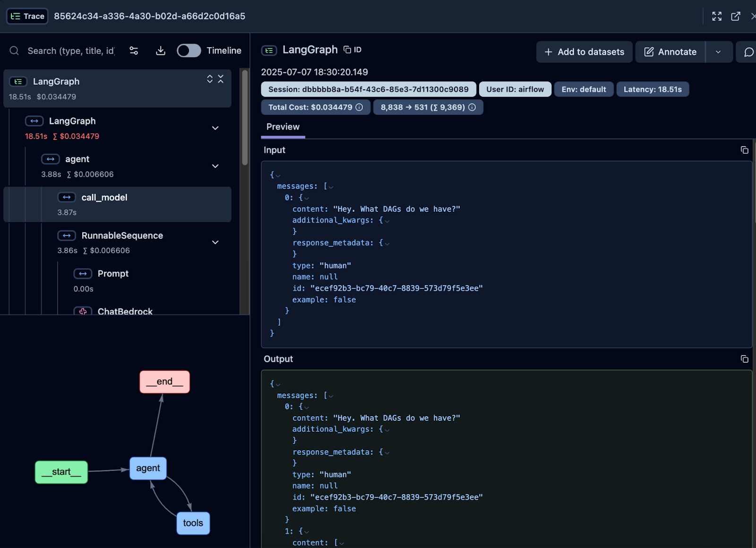
Task: Select the Preview tab
Action: pos(283,127)
